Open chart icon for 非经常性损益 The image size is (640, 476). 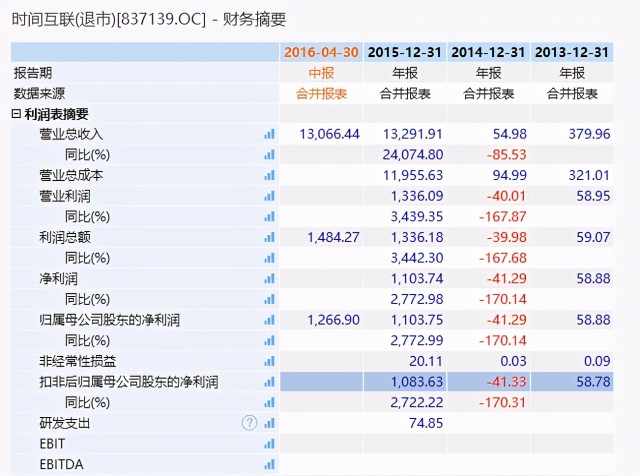[269, 361]
